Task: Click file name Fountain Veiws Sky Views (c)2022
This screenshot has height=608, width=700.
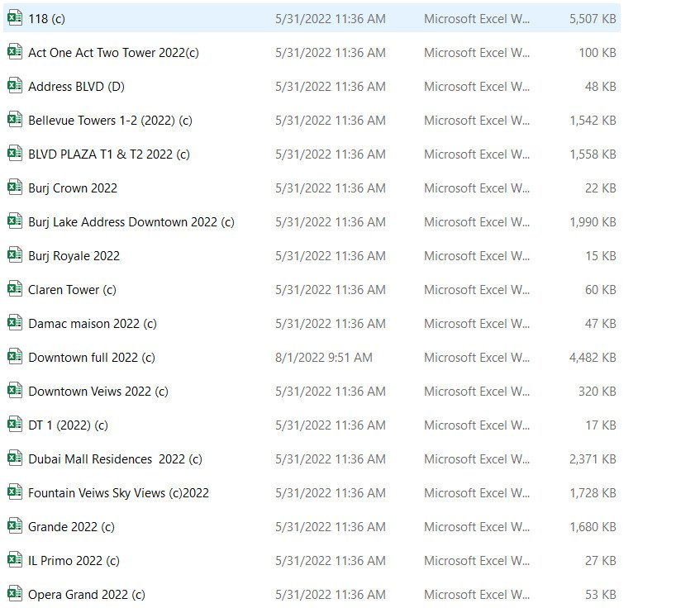Action: (x=119, y=493)
